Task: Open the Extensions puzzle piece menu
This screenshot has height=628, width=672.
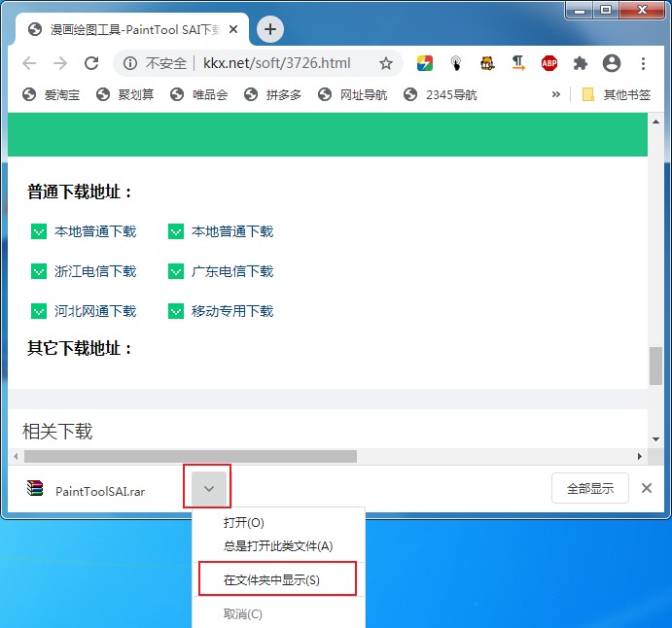Action: tap(581, 63)
